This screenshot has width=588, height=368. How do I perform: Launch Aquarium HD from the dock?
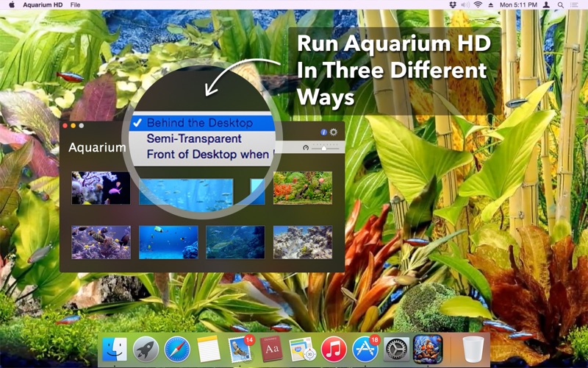(427, 349)
